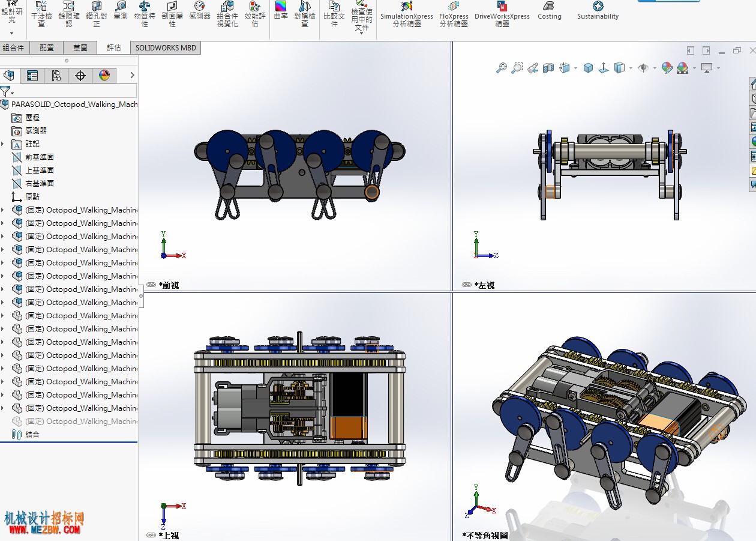Activate the Section View icon
This screenshot has height=541, width=756.
click(x=548, y=68)
